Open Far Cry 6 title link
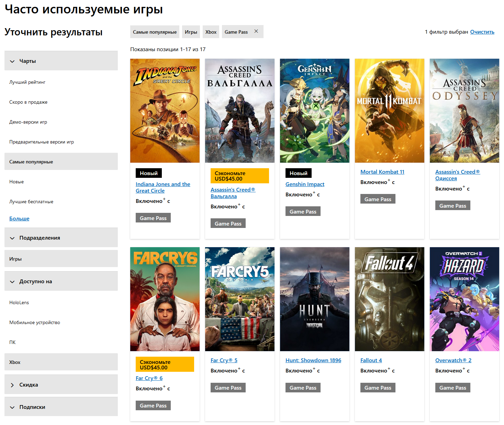The height and width of the screenshot is (425, 504). point(149,378)
